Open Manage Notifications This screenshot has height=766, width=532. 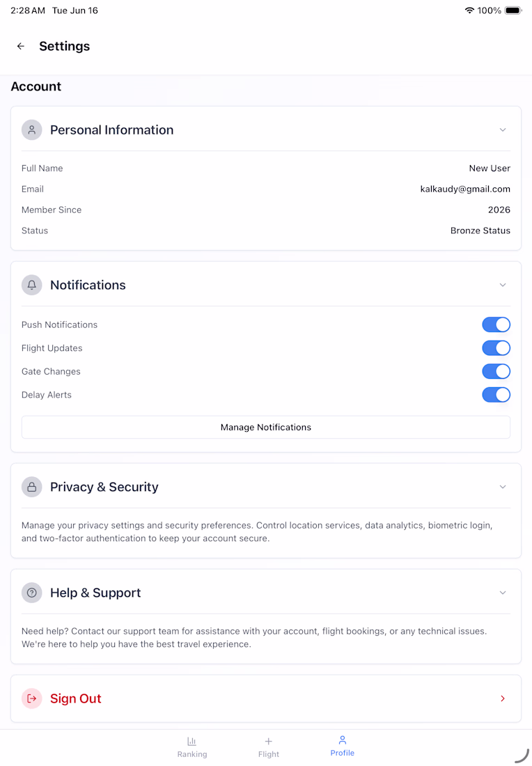click(266, 428)
